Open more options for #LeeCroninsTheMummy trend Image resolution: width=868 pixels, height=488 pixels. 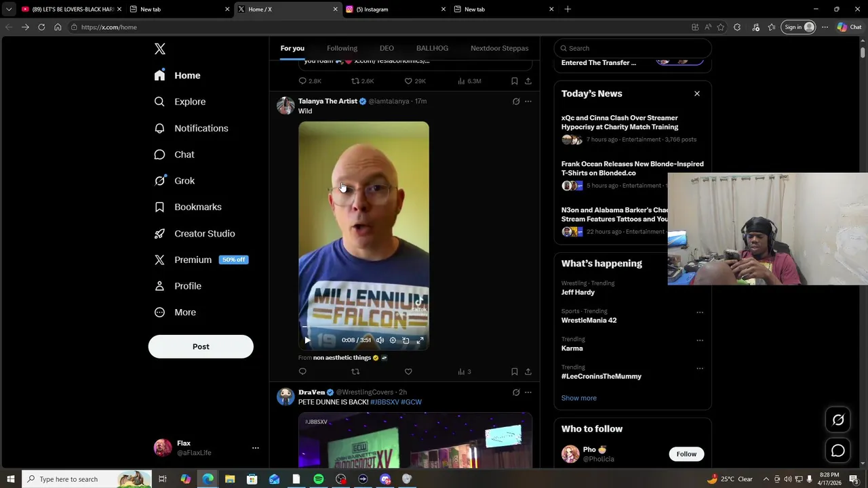click(x=700, y=368)
